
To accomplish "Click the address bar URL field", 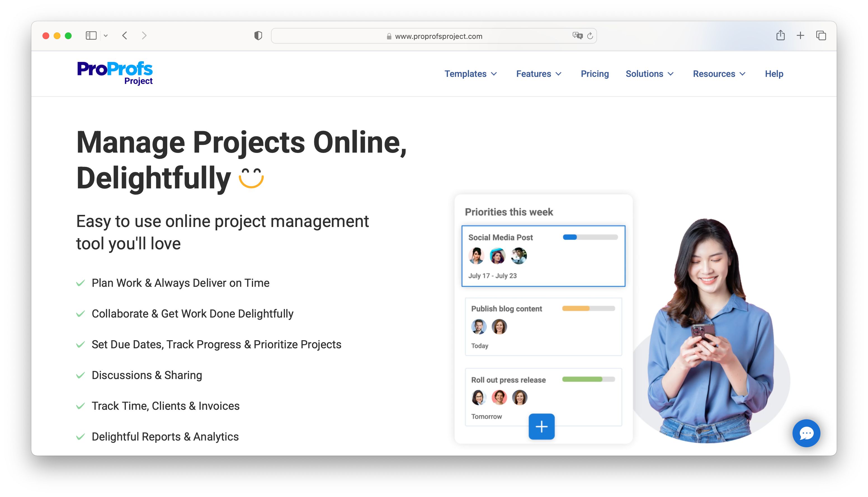I will point(438,36).
